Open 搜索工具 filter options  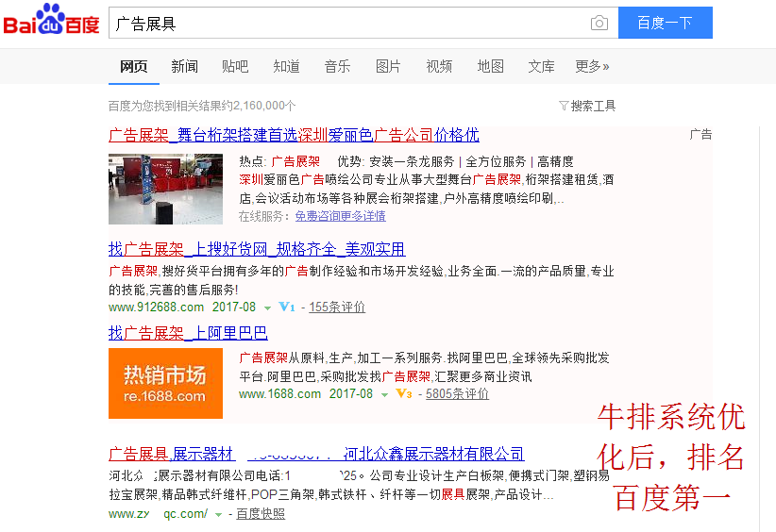pos(593,106)
